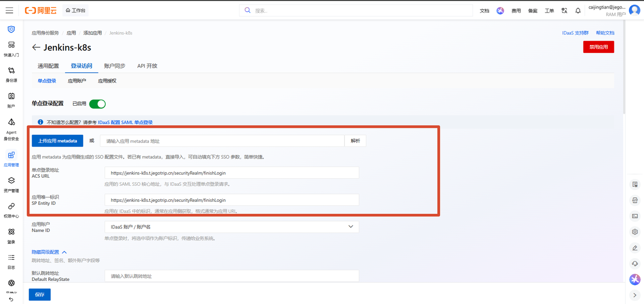The image size is (644, 304).
Task: Open the 帮助文档 link
Action: pos(605,33)
